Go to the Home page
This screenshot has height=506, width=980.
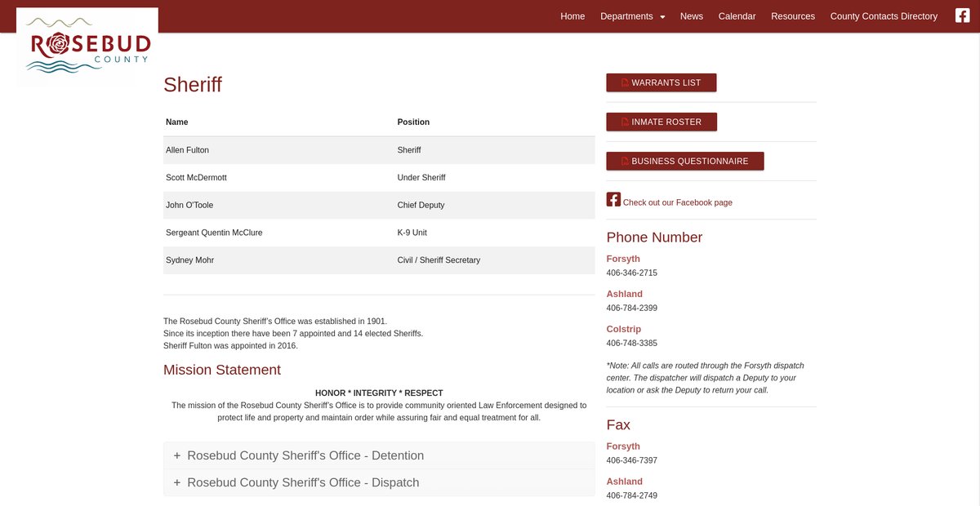[x=572, y=16]
